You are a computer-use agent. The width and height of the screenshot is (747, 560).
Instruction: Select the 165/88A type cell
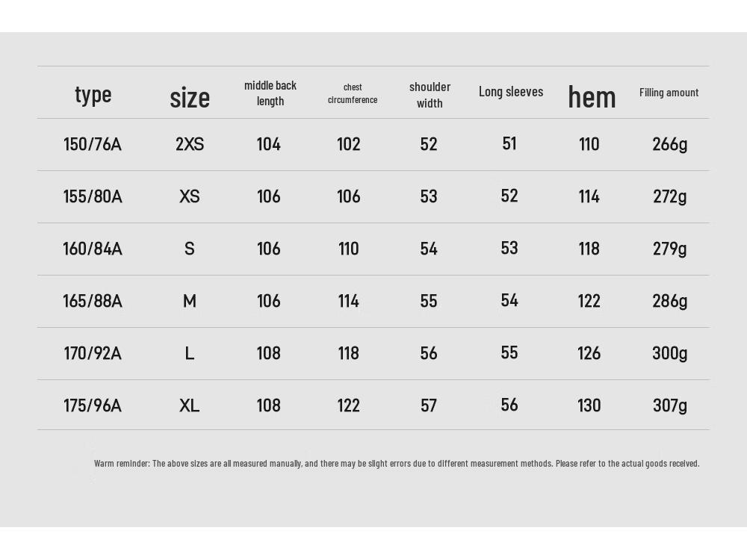[93, 301]
